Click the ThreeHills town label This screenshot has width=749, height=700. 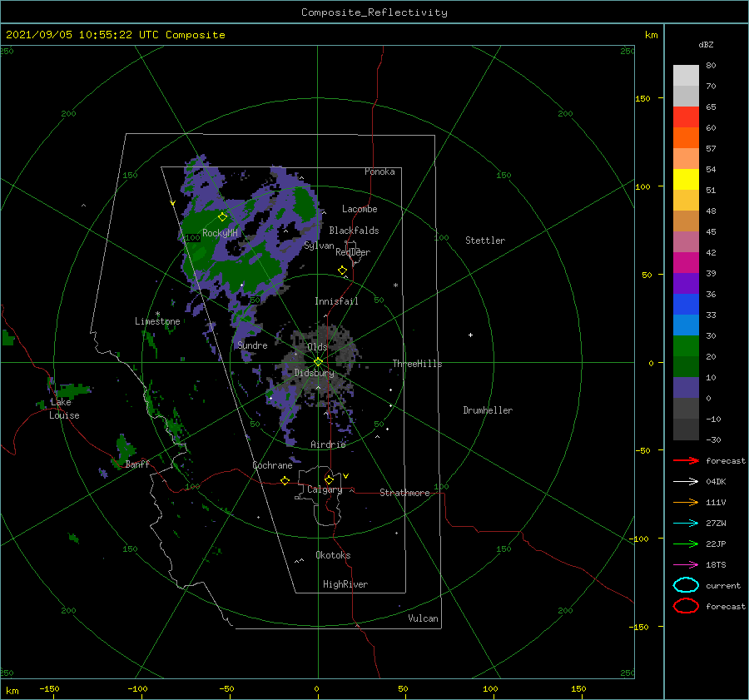pos(417,364)
